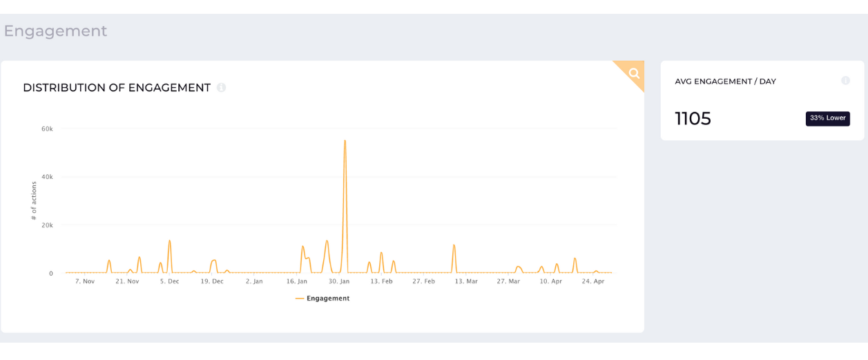
Task: Click the 1105 average engagement value
Action: (693, 119)
